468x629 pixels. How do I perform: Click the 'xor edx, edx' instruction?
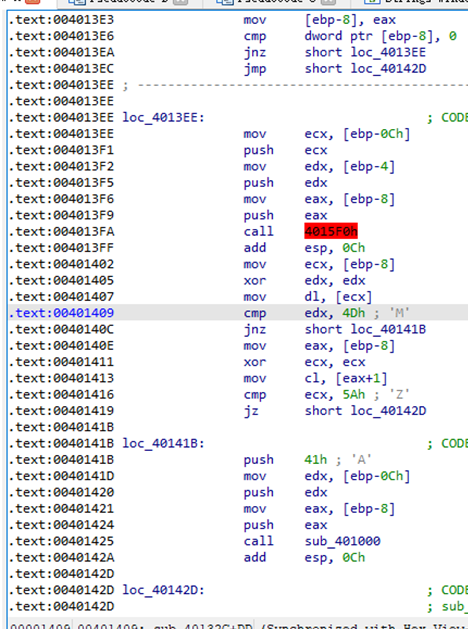[x=304, y=280]
